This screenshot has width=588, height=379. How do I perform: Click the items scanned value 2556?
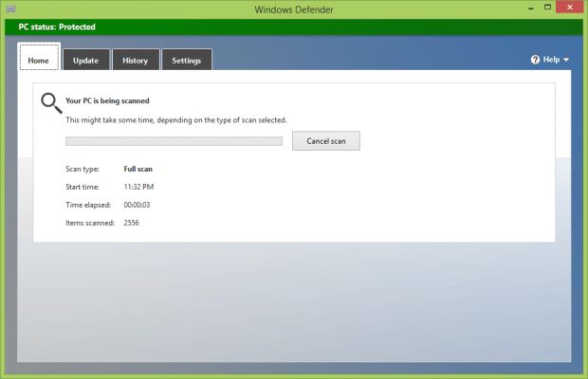(x=131, y=223)
